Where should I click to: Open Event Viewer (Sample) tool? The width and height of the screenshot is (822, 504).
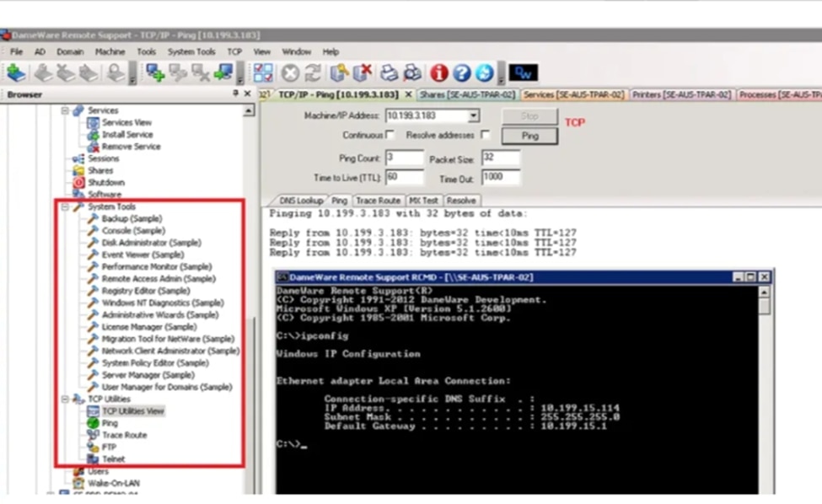142,255
